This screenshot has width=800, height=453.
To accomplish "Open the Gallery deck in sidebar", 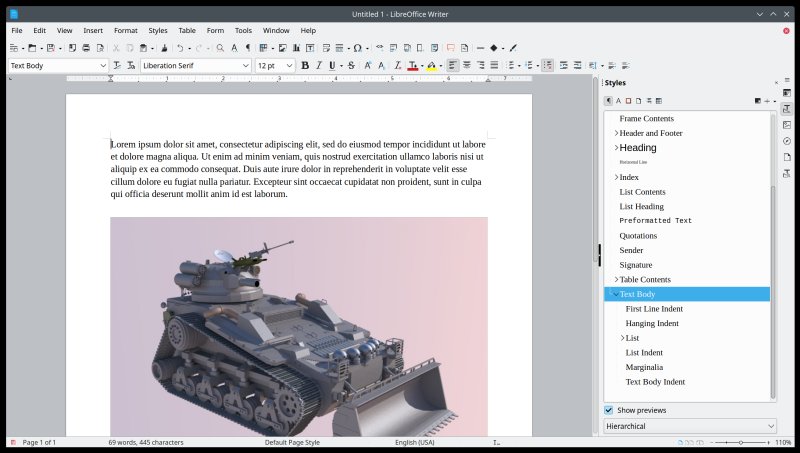I will (787, 125).
